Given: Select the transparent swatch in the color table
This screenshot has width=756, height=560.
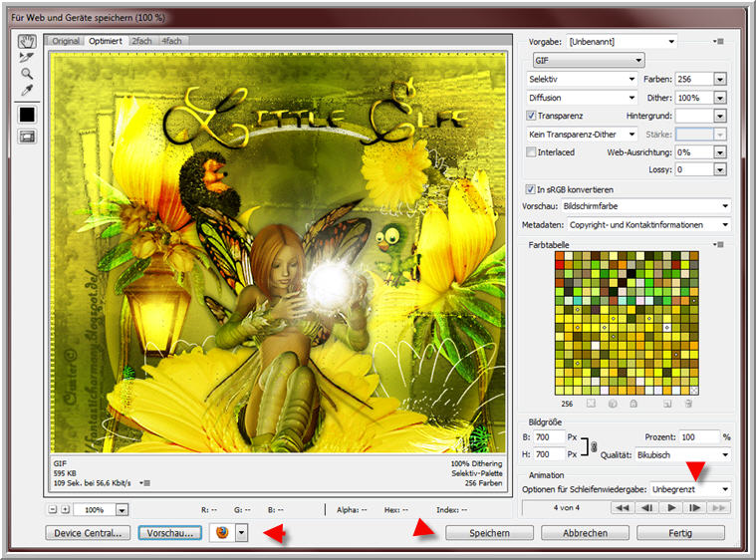Looking at the screenshot, I should click(694, 391).
